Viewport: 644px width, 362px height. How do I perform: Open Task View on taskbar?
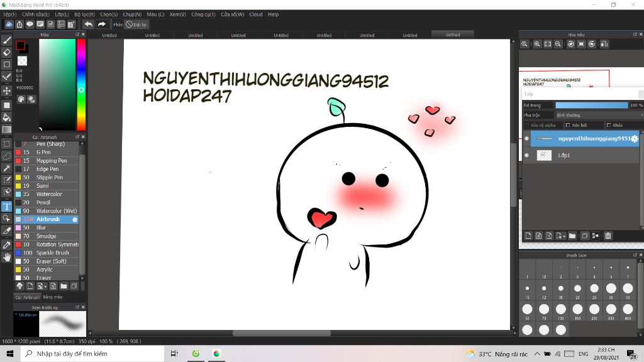point(174,353)
